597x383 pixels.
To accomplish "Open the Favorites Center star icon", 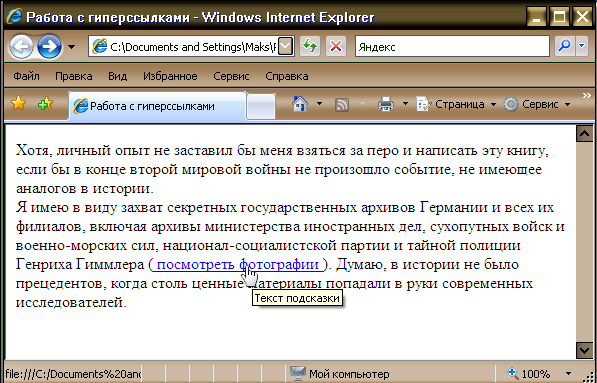I will (18, 103).
